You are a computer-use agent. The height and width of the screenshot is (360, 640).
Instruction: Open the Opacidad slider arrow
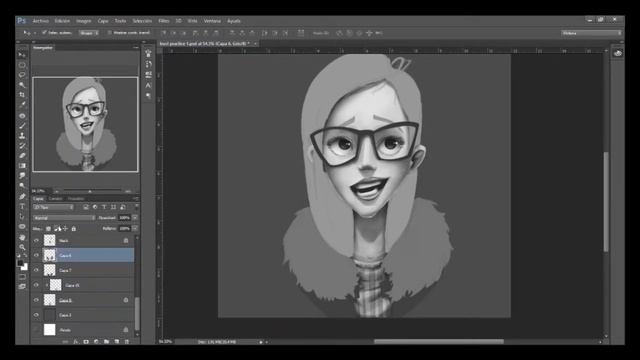pos(135,218)
